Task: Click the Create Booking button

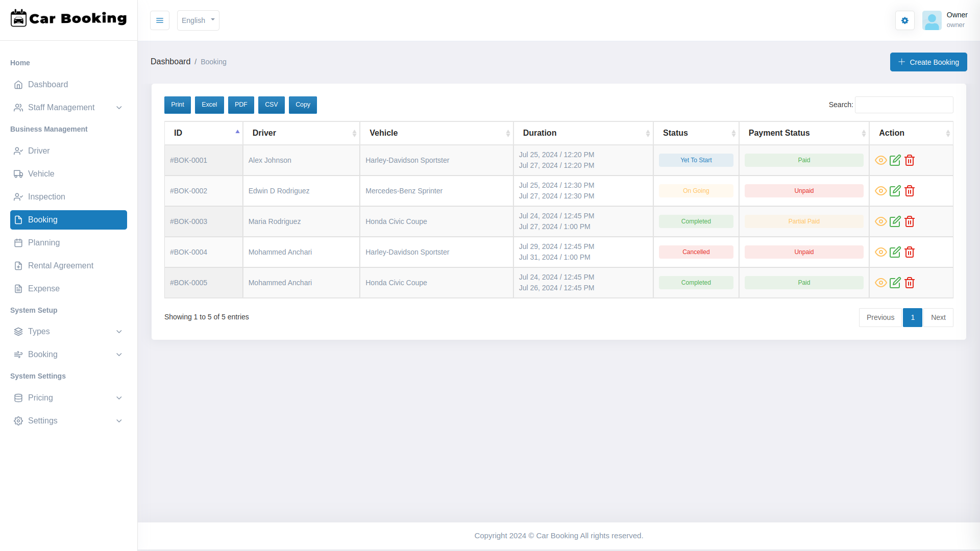Action: pos(928,62)
